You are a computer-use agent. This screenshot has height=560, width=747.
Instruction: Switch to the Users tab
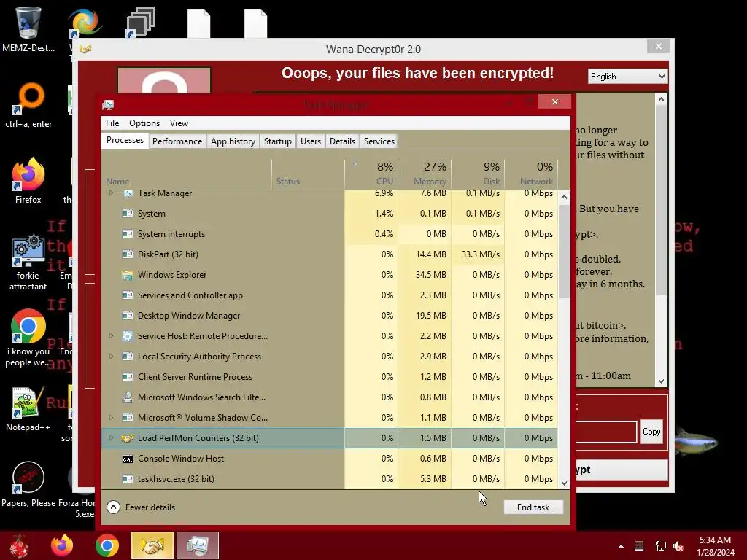pyautogui.click(x=311, y=141)
